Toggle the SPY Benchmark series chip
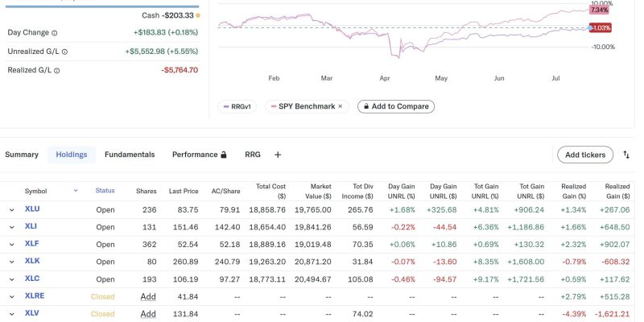This screenshot has width=644, height=322. click(x=302, y=106)
